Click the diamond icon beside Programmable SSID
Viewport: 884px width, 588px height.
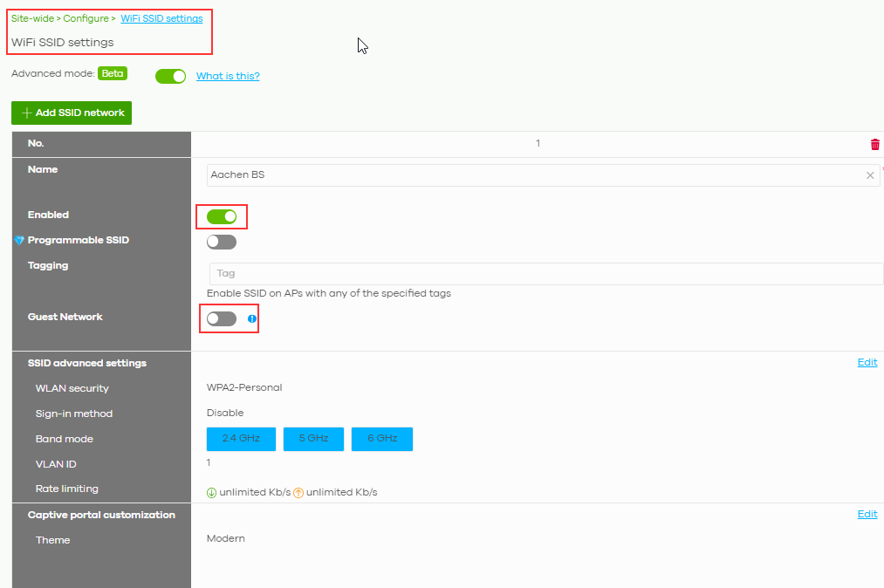click(x=19, y=241)
